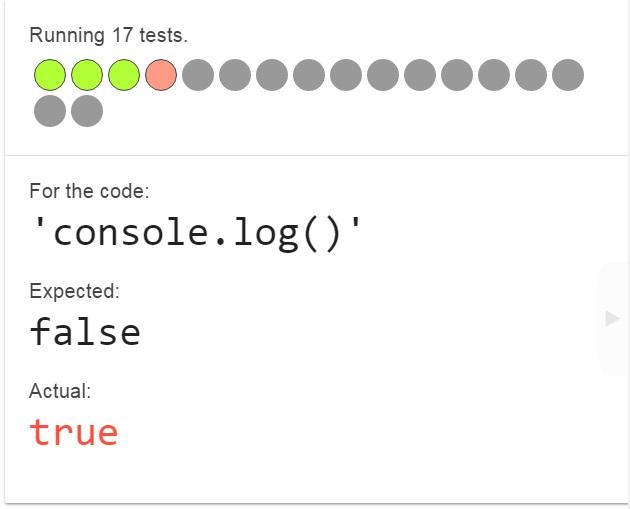Click the 'Expected:' label
This screenshot has height=509, width=630.
pos(74,291)
